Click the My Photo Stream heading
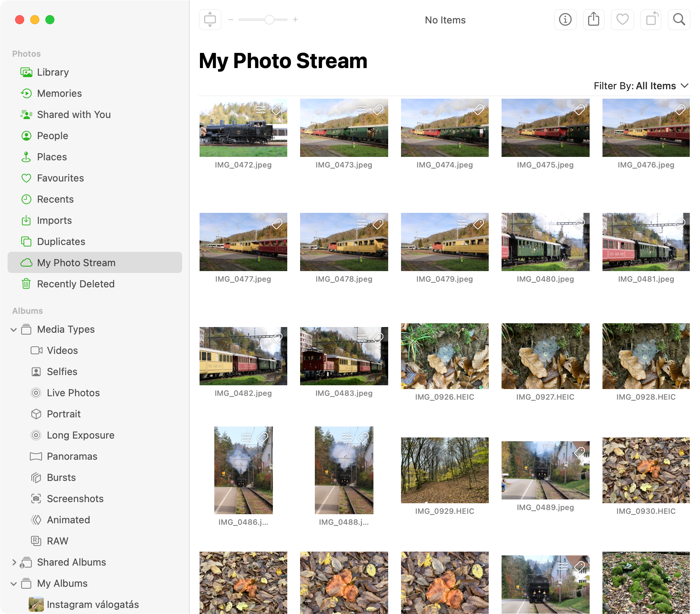700x614 pixels. click(x=283, y=61)
